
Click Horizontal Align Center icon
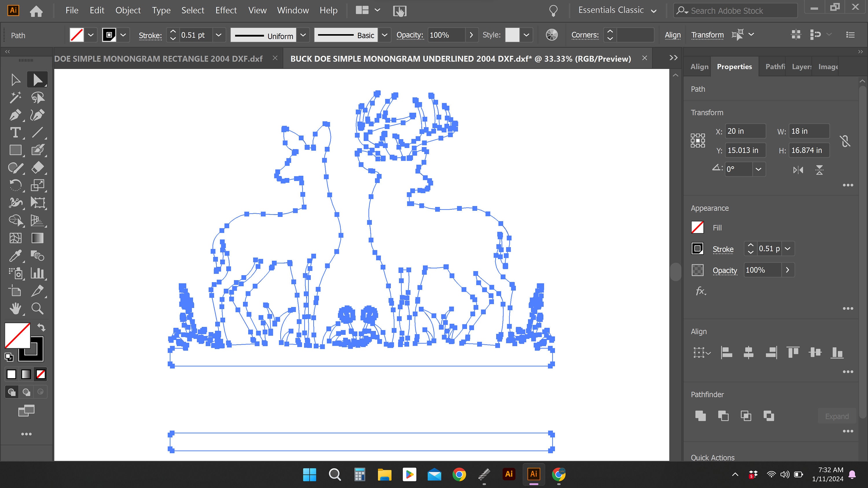[749, 353]
